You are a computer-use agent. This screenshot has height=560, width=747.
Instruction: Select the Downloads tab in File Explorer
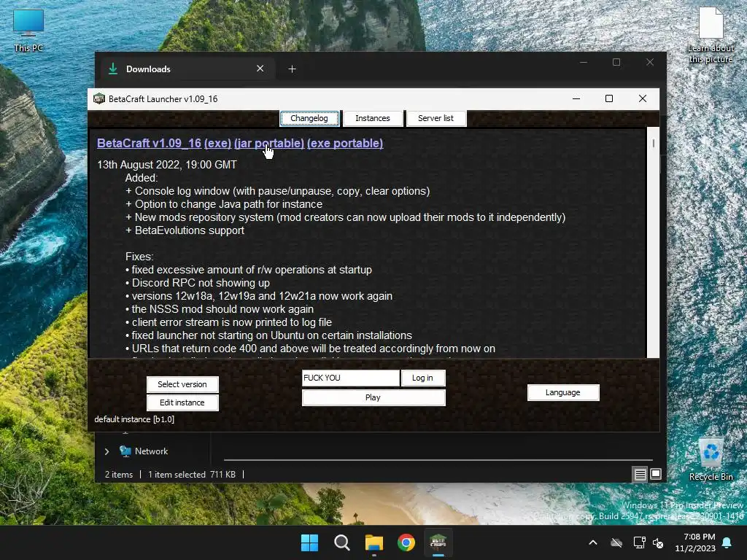click(x=186, y=69)
